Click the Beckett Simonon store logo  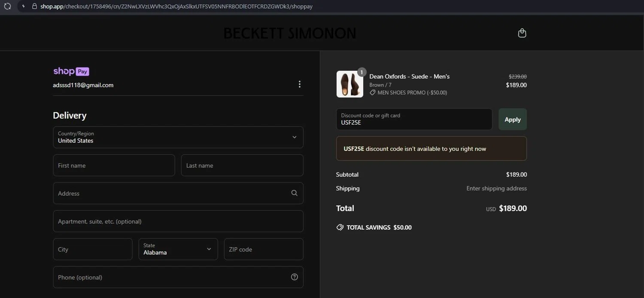[x=290, y=33]
